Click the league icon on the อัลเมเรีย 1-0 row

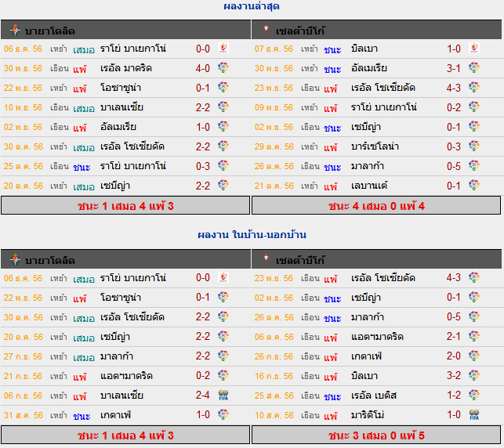click(x=223, y=127)
